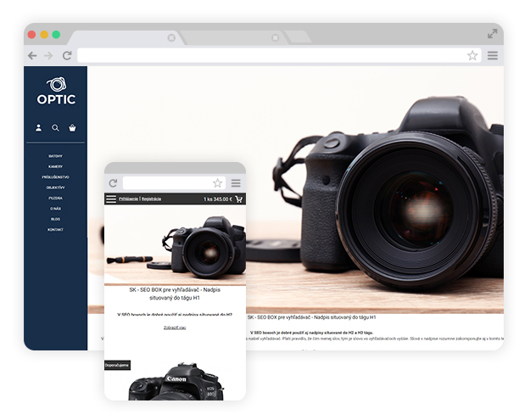Screen dimensions: 530x420
Task: Click the mobile browser reload icon
Action: tap(112, 183)
